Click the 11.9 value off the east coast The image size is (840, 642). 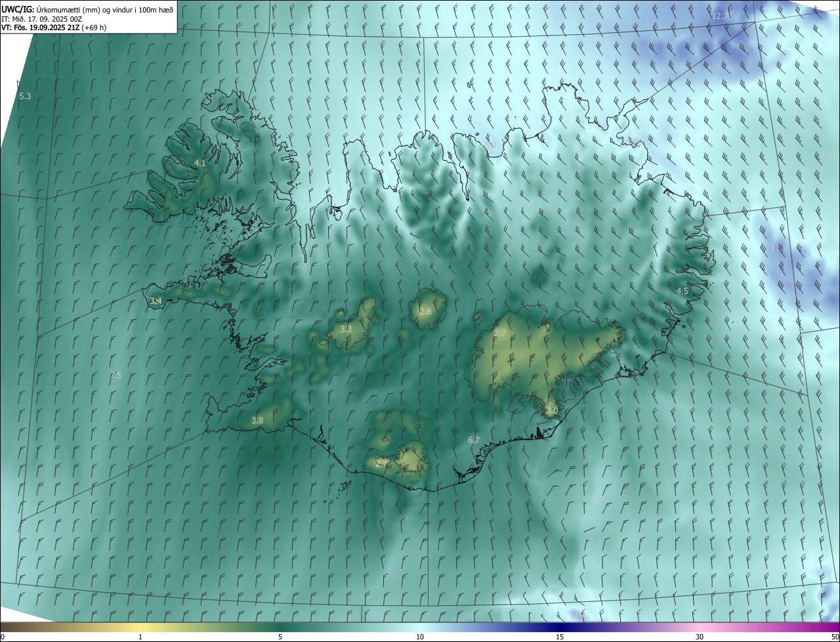click(x=780, y=247)
